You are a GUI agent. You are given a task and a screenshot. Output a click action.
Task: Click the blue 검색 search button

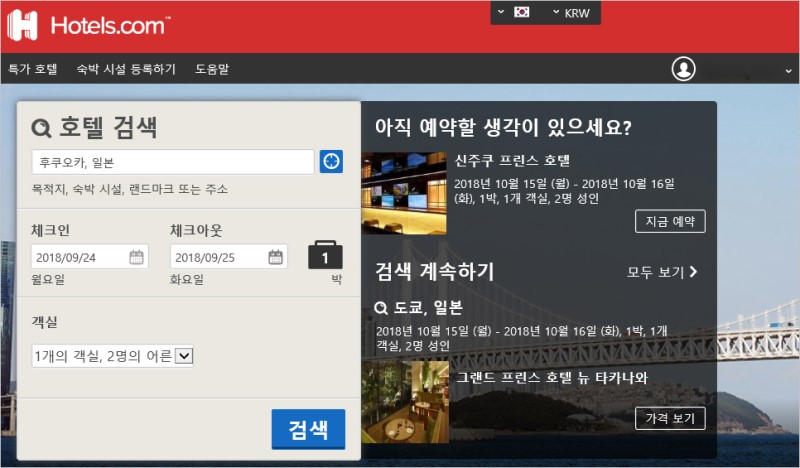(x=308, y=429)
